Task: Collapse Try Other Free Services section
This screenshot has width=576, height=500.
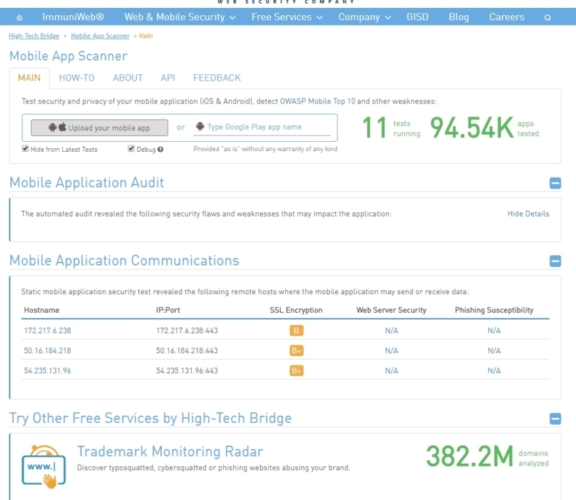Action: point(555,418)
